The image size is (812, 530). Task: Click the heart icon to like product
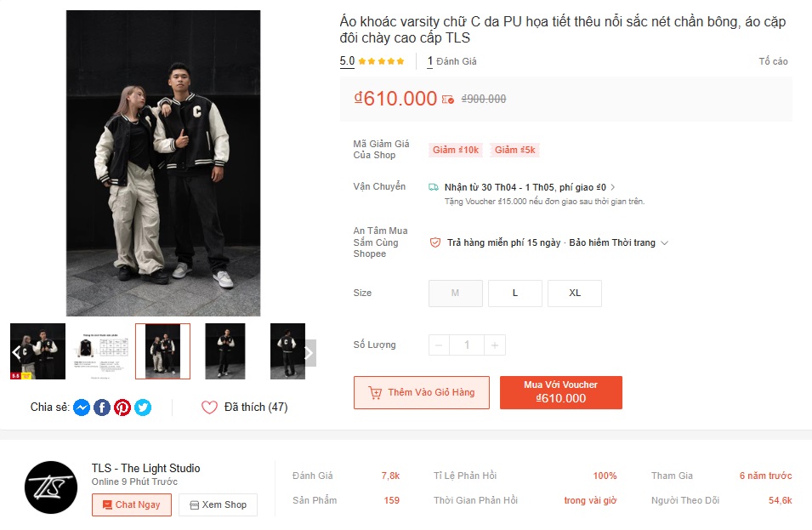pyautogui.click(x=209, y=407)
